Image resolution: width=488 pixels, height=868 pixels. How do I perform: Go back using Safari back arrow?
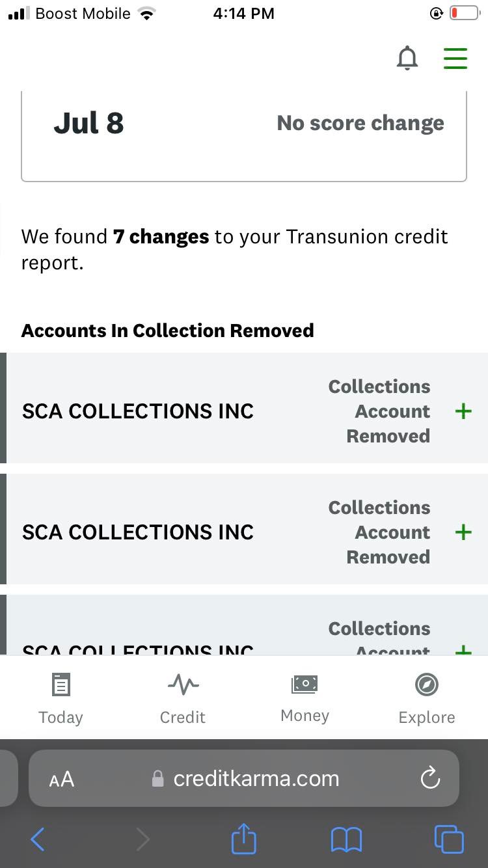[x=37, y=839]
